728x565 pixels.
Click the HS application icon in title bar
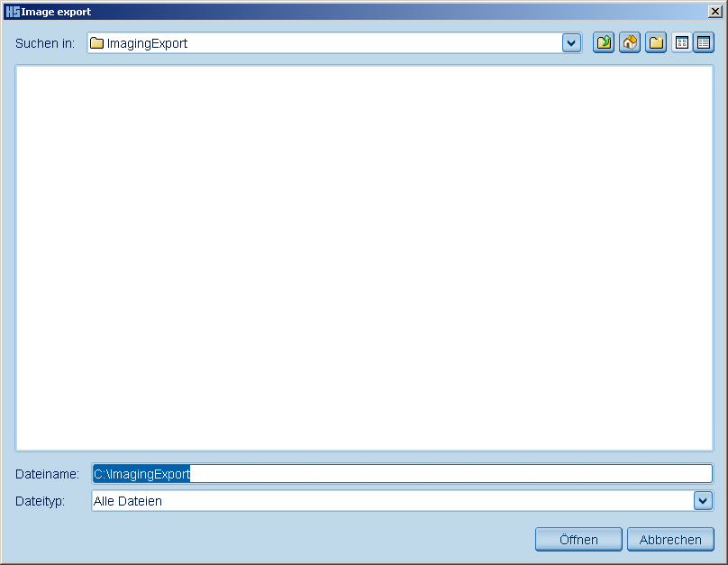[x=12, y=12]
